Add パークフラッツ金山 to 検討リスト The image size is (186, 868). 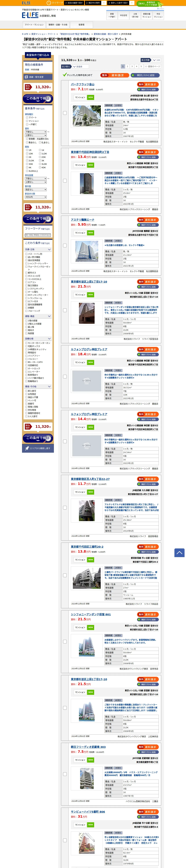[x=148, y=90]
